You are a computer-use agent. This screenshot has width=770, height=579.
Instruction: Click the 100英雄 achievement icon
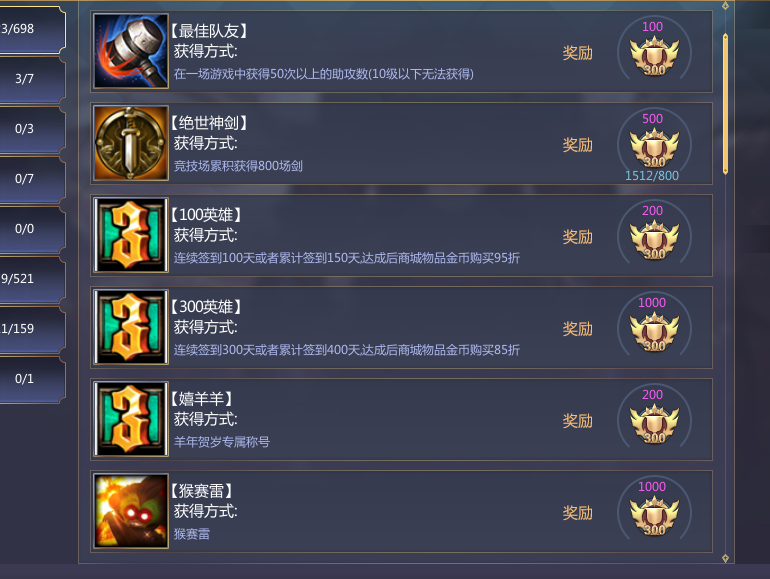coord(131,235)
